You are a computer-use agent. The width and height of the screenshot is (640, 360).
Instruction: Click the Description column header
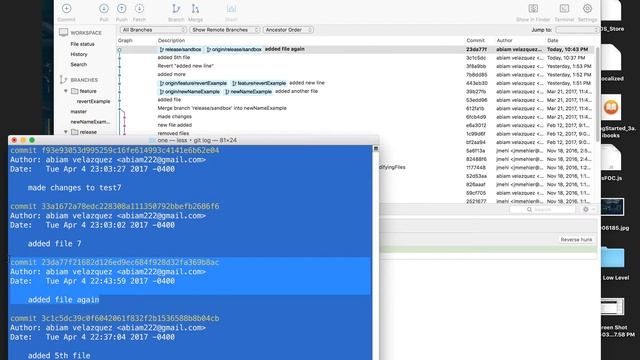click(171, 40)
